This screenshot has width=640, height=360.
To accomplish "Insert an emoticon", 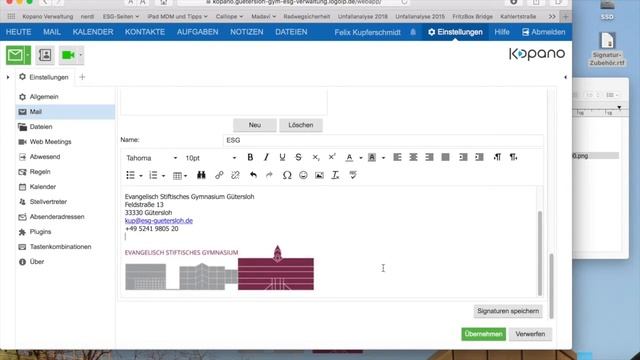I will point(303,175).
